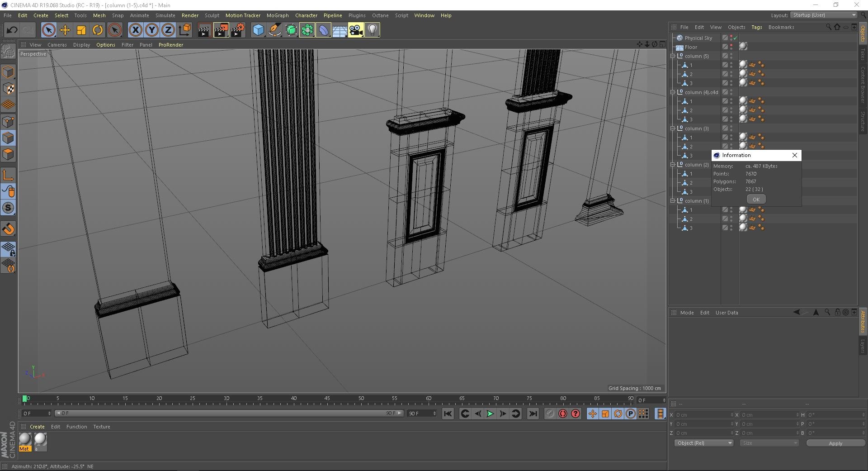The width and height of the screenshot is (868, 471).
Task: Select the Scale tool
Action: (x=81, y=30)
